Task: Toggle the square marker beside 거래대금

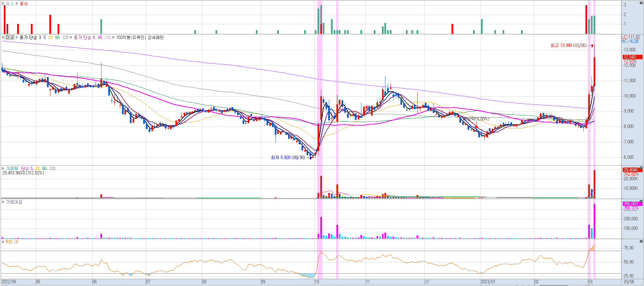Action: [x=3, y=202]
